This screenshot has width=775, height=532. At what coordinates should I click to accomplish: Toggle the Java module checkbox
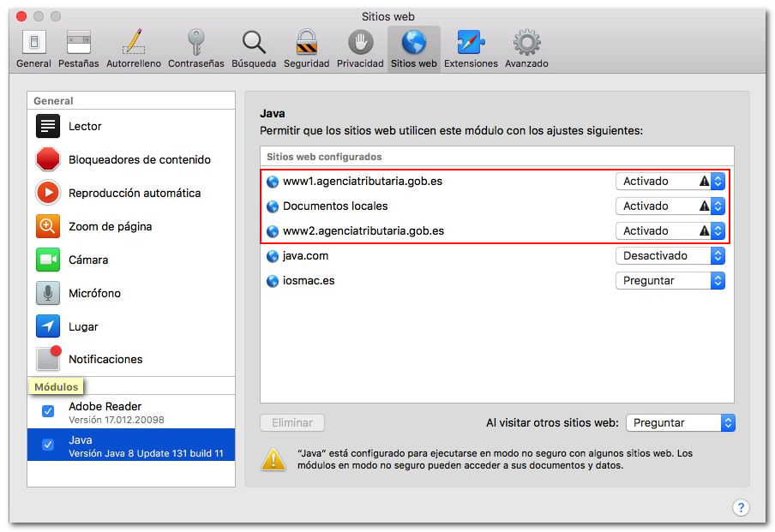point(48,445)
